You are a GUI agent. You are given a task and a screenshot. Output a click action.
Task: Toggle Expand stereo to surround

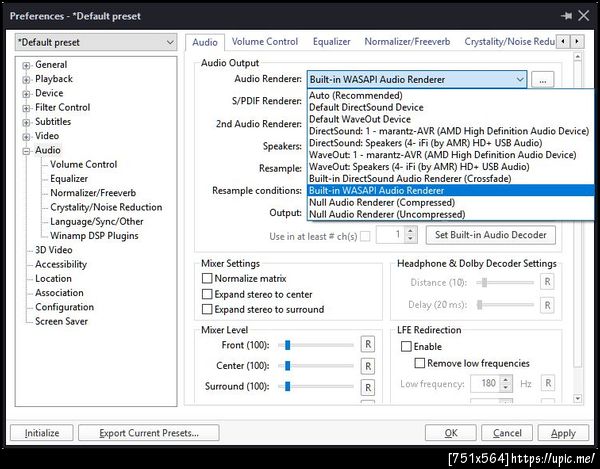point(207,309)
